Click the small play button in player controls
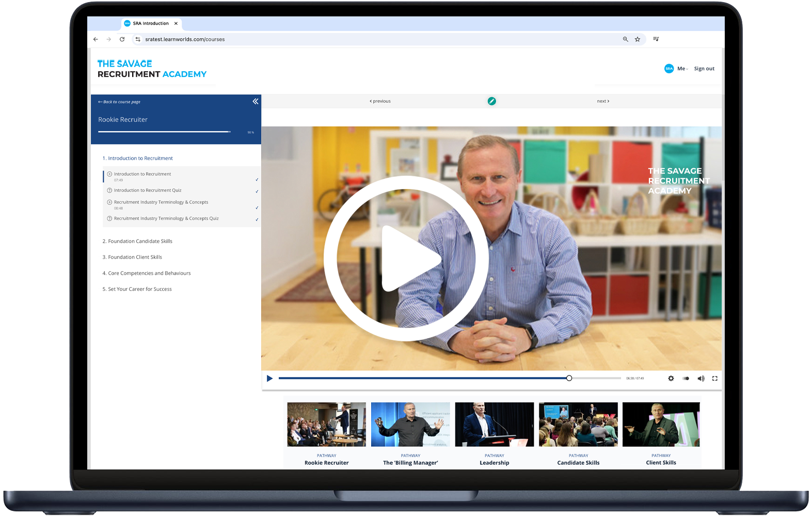812x517 pixels. point(269,379)
